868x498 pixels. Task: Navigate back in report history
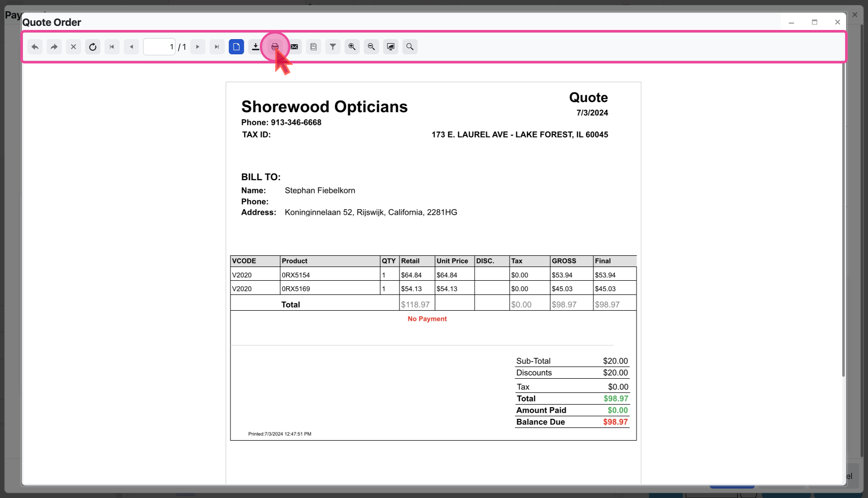pos(35,47)
